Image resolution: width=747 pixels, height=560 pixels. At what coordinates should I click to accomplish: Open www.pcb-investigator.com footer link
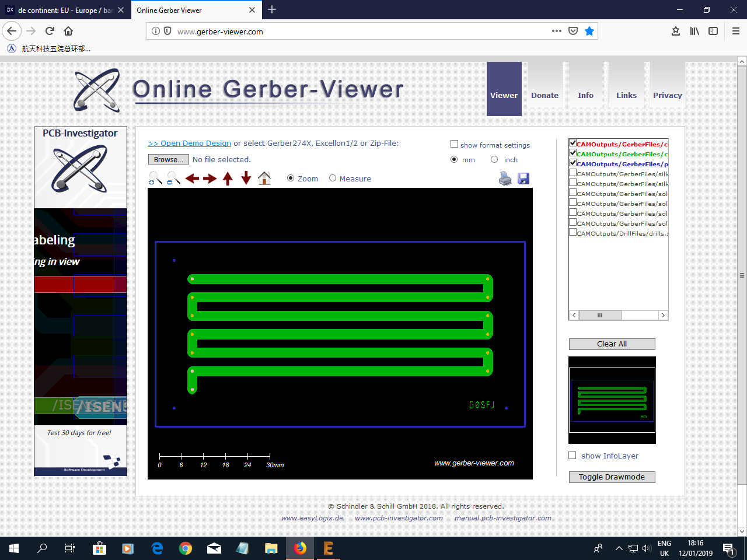[399, 518]
